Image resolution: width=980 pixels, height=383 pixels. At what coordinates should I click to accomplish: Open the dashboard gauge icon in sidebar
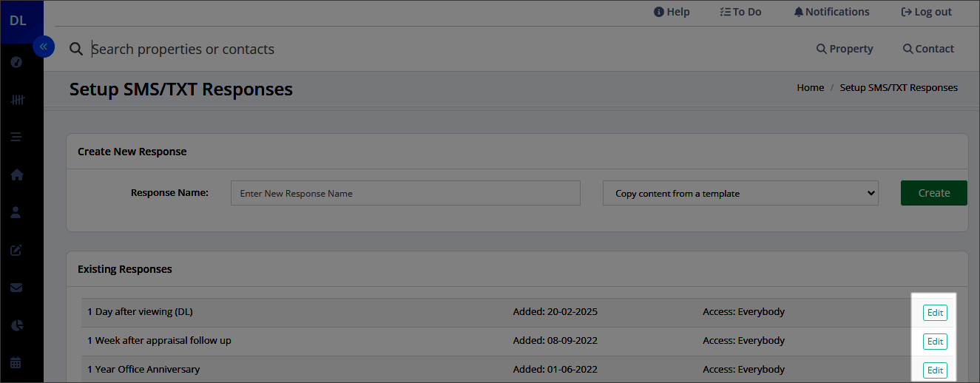(x=16, y=61)
